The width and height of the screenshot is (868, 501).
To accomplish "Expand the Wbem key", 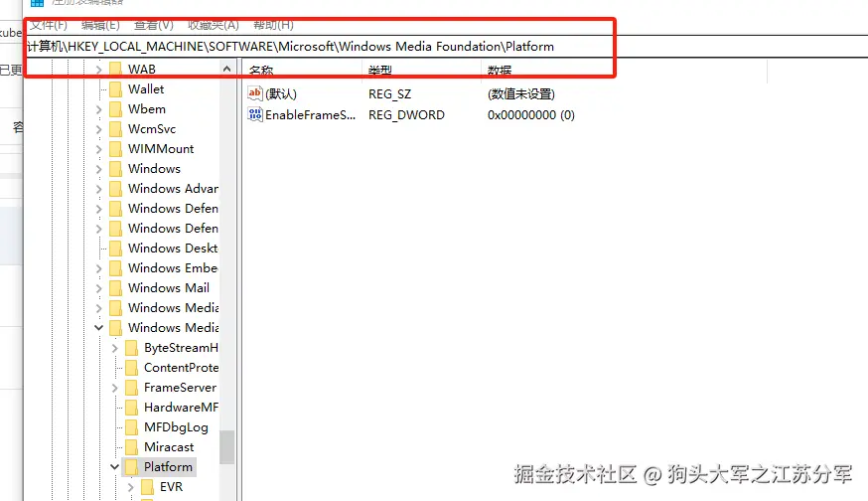I will click(x=99, y=109).
